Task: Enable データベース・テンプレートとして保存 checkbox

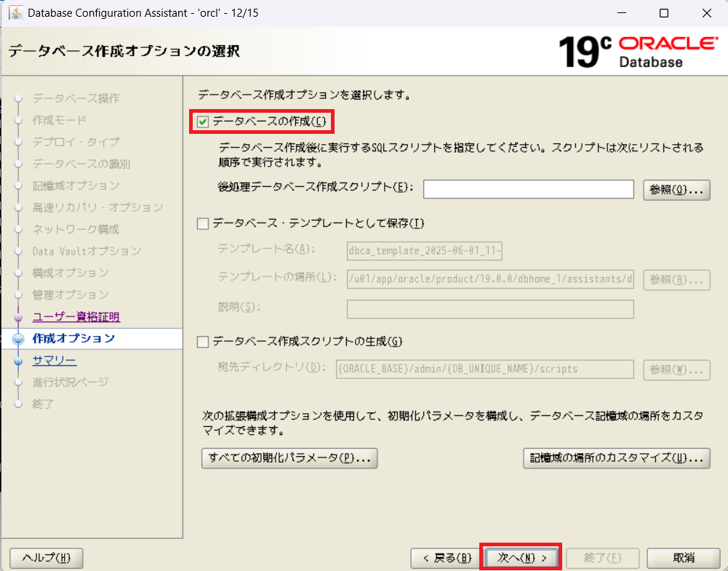Action: (x=203, y=224)
